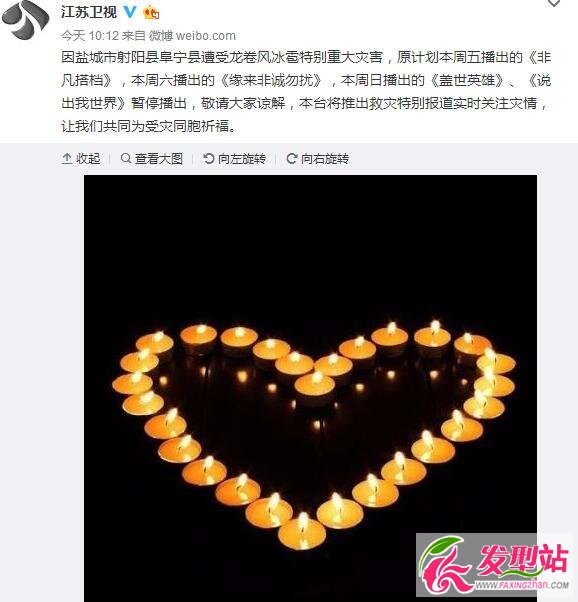
Task: Click the www.faxingzhan.com watermark address
Action: click(x=522, y=585)
